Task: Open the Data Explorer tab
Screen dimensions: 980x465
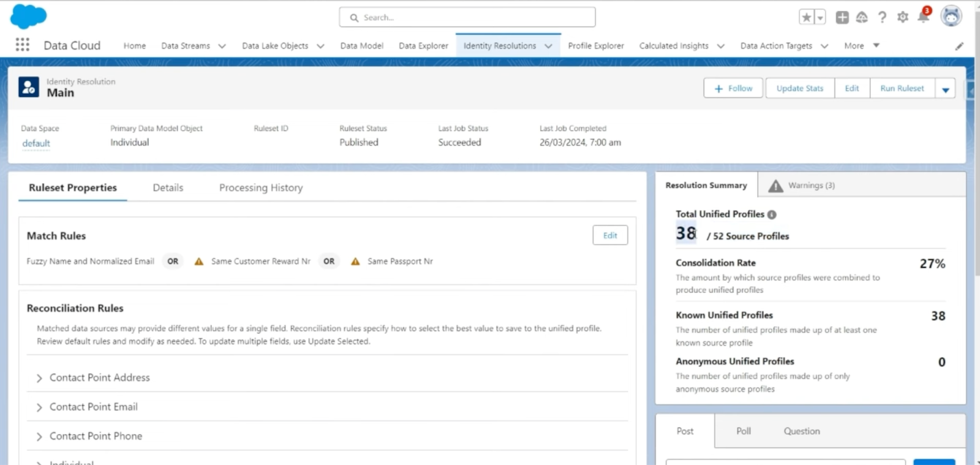Action: pyautogui.click(x=423, y=46)
